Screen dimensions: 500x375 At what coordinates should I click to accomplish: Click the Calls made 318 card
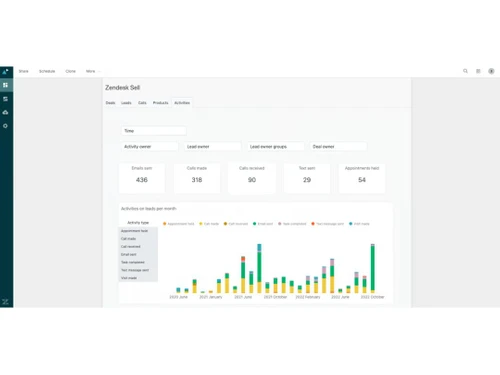(197, 178)
